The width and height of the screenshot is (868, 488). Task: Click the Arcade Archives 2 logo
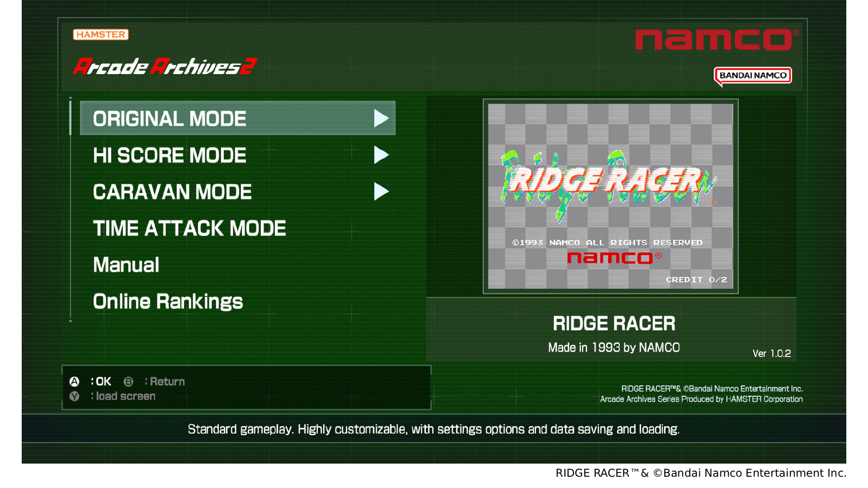pyautogui.click(x=165, y=66)
